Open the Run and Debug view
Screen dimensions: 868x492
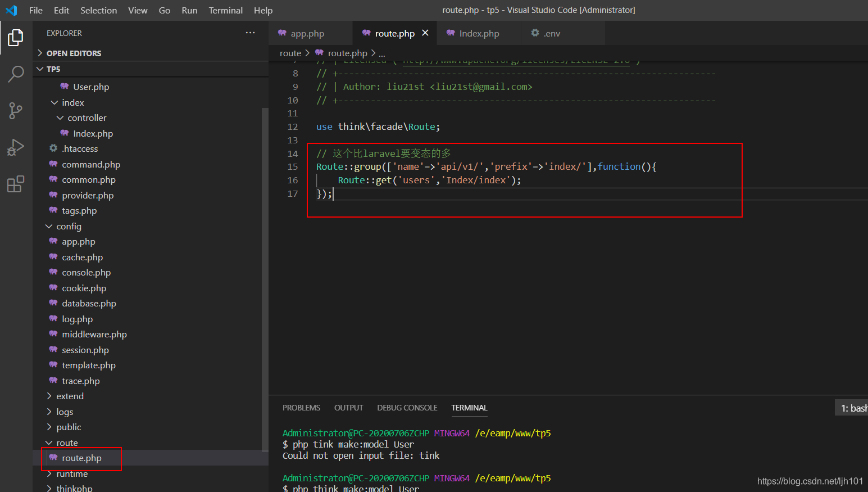coord(16,147)
